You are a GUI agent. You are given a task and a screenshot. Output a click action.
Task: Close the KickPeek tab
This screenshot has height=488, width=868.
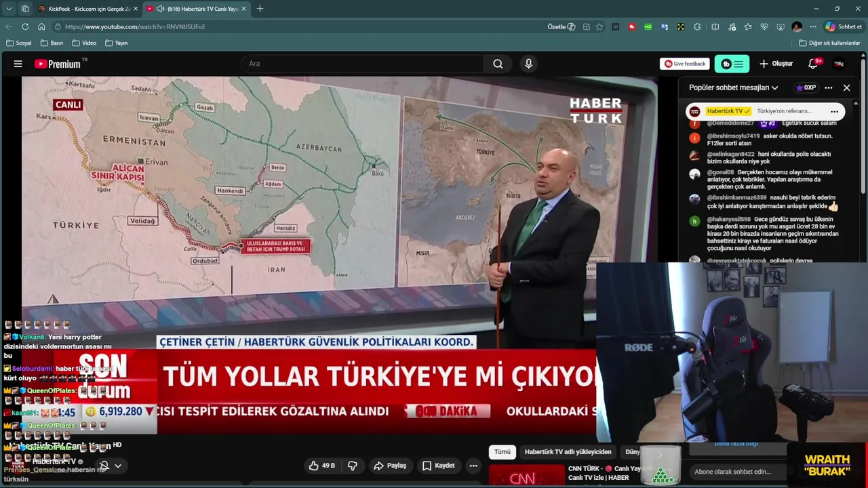point(135,9)
